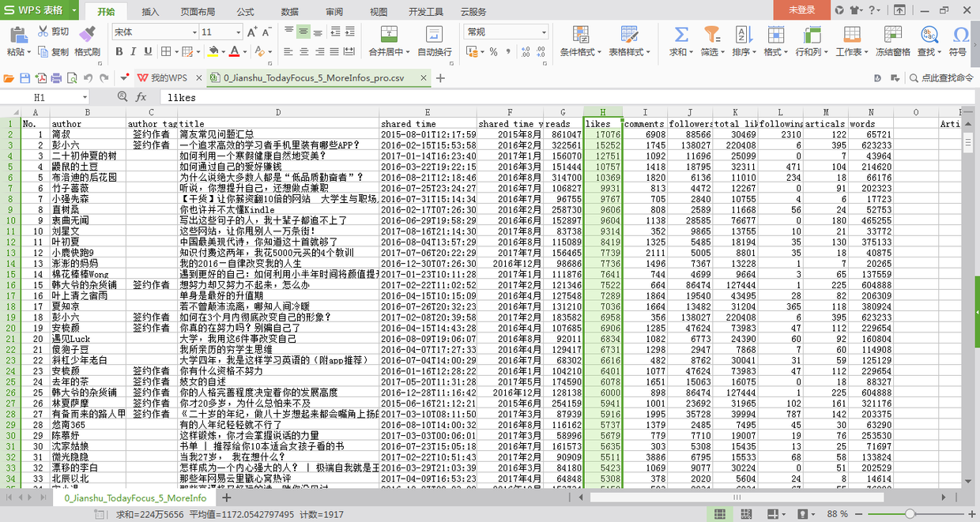Open the Page Layout (页面布局) tab

197,12
